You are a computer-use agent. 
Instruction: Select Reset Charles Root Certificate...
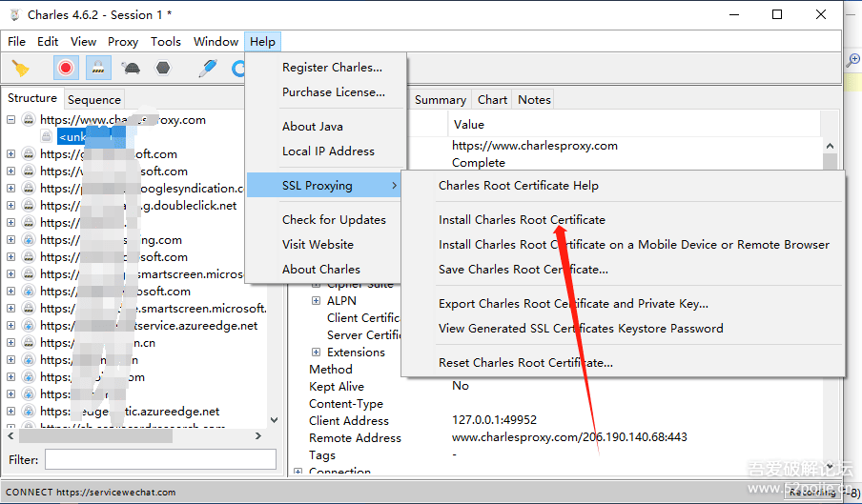tap(525, 363)
